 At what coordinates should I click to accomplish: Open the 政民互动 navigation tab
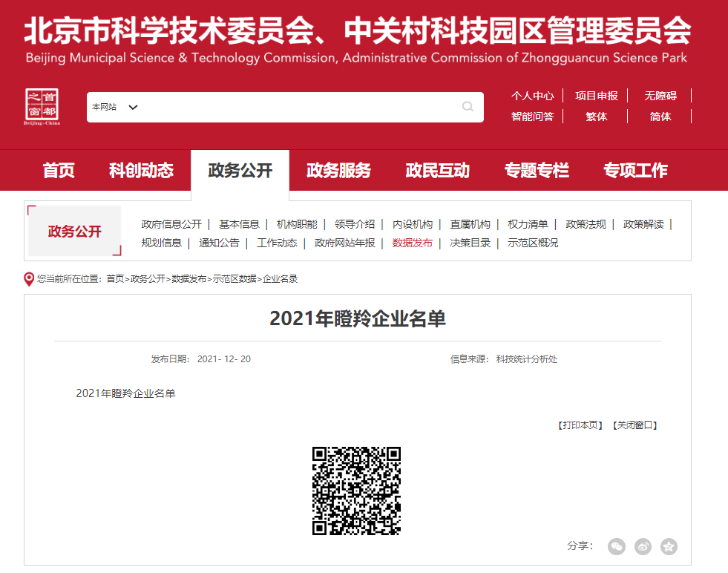(x=438, y=171)
